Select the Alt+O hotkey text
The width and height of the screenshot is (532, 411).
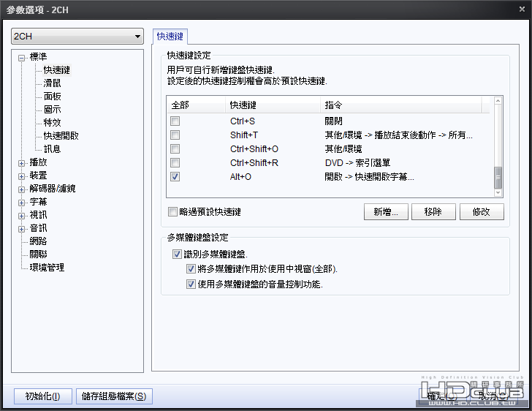240,177
